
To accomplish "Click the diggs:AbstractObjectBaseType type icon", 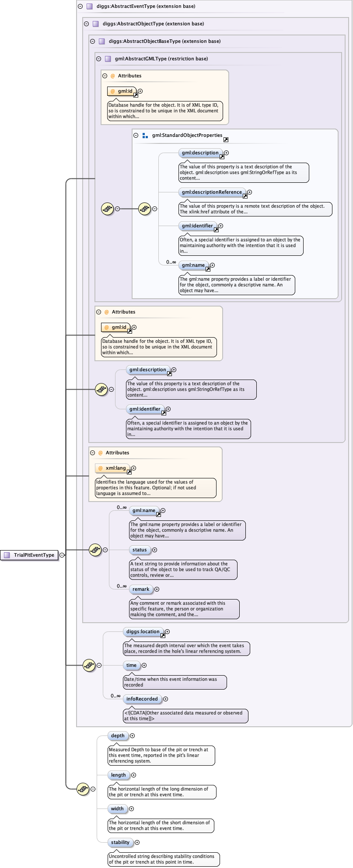I will (x=101, y=42).
